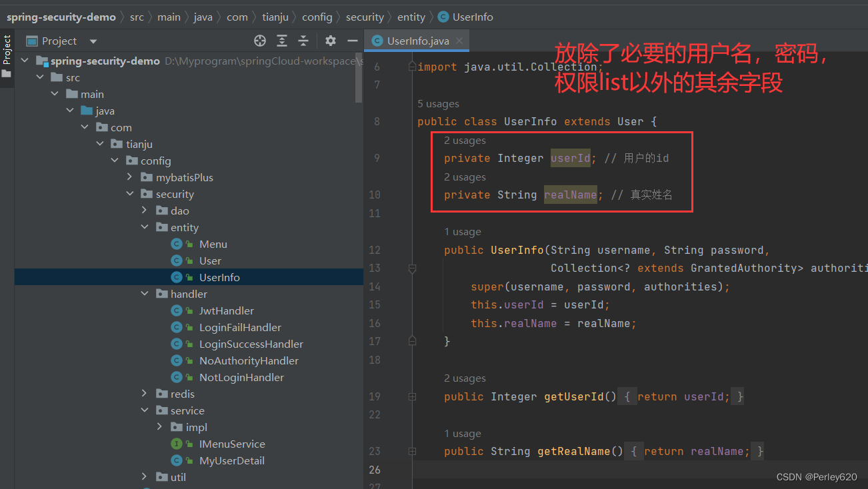Open LoginSuccessHandler class
This screenshot has height=489, width=868.
tap(251, 344)
